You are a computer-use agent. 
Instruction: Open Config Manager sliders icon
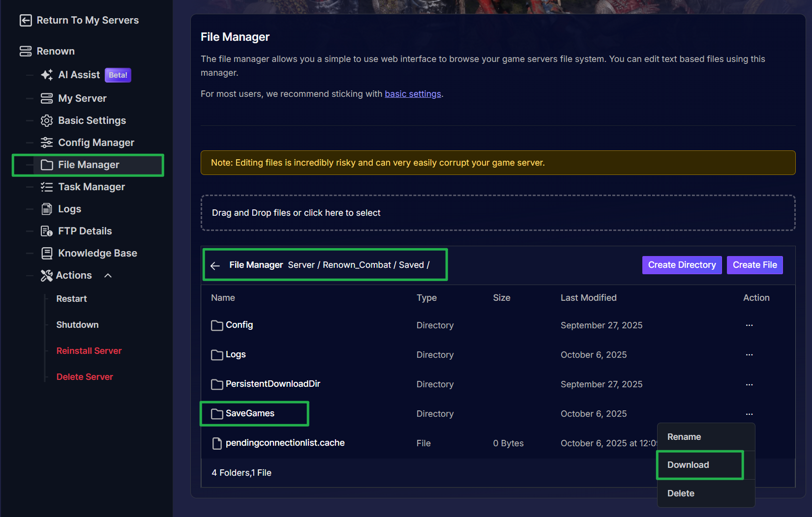pyautogui.click(x=47, y=143)
